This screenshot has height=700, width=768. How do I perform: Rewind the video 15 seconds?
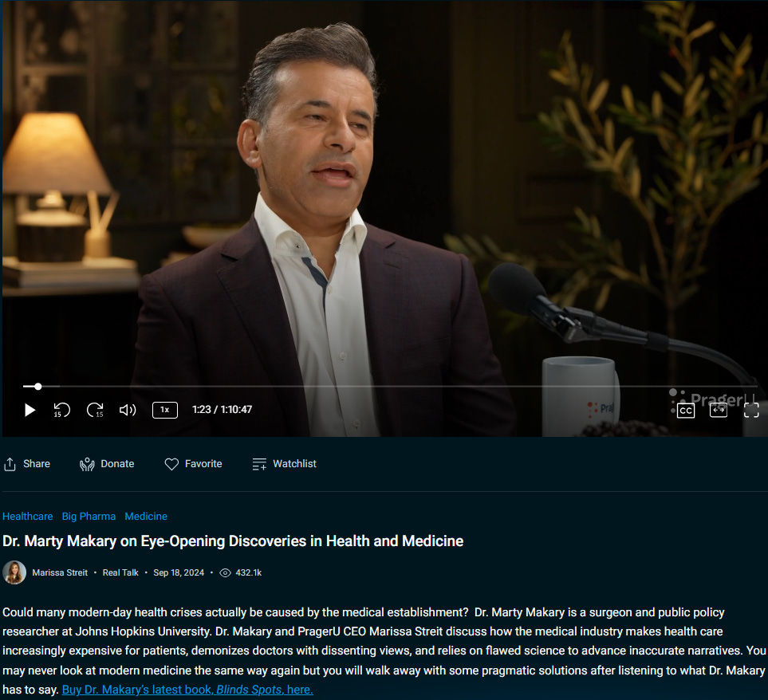point(61,411)
